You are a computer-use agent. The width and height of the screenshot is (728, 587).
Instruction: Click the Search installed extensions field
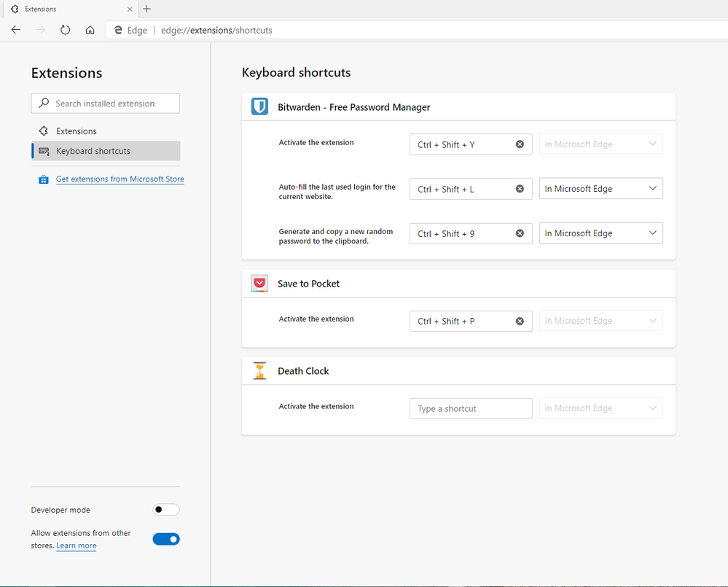pyautogui.click(x=106, y=103)
